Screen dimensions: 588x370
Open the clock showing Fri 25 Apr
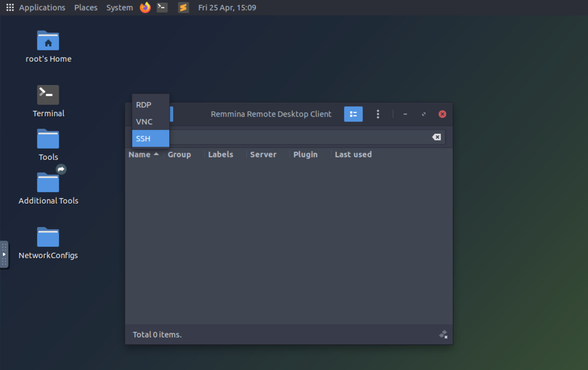(x=227, y=8)
